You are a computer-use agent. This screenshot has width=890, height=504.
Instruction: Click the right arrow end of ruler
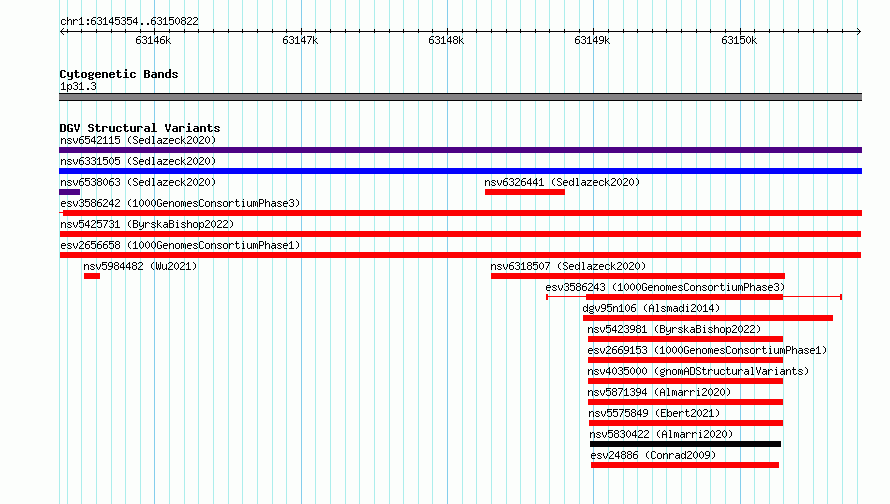[859, 31]
